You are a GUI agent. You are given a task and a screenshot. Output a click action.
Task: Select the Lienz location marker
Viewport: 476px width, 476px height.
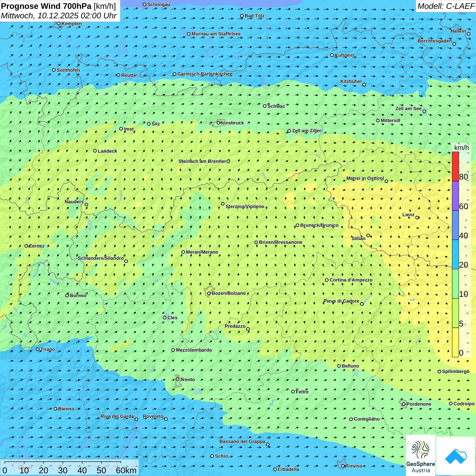pos(417,218)
